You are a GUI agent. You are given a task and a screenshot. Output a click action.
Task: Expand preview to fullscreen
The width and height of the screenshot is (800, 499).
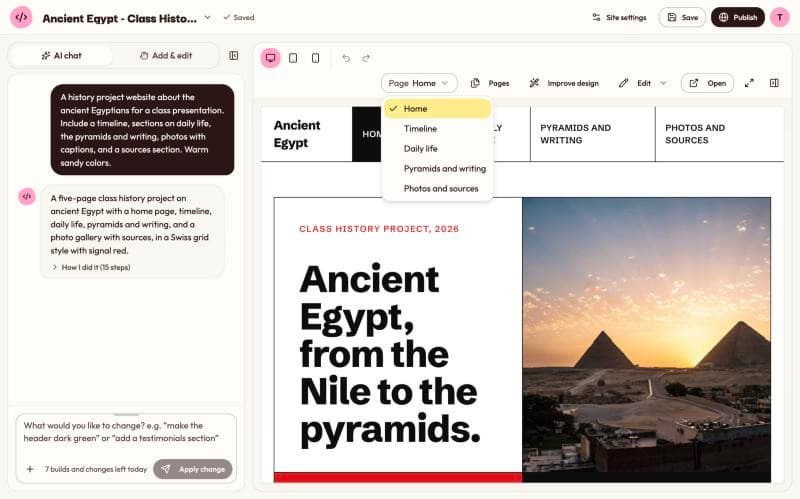pyautogui.click(x=749, y=83)
